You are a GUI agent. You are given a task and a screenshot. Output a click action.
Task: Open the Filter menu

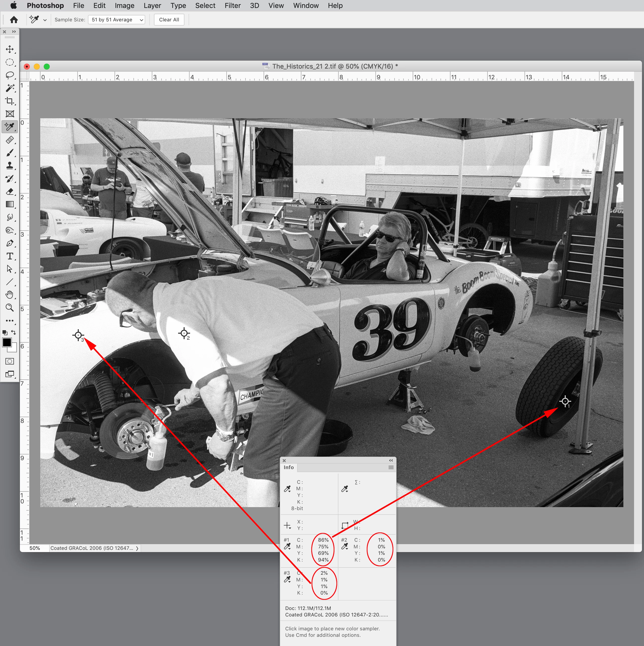pyautogui.click(x=232, y=6)
